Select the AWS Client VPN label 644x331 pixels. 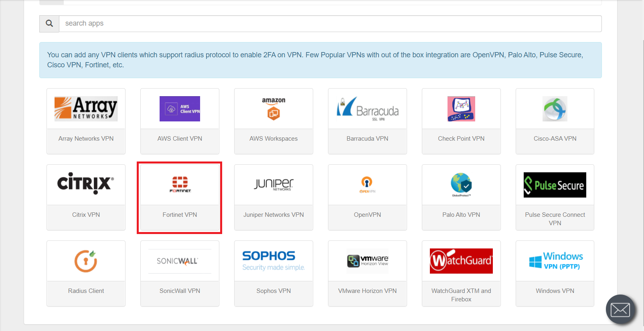(x=180, y=139)
